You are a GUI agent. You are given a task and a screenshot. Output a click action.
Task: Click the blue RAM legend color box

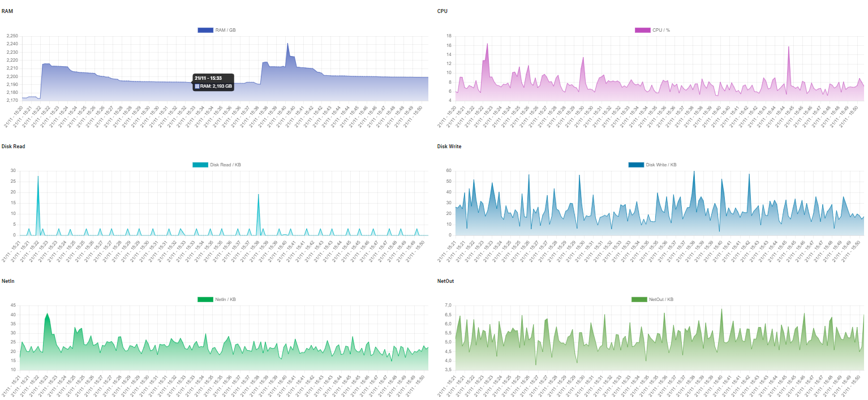(205, 30)
